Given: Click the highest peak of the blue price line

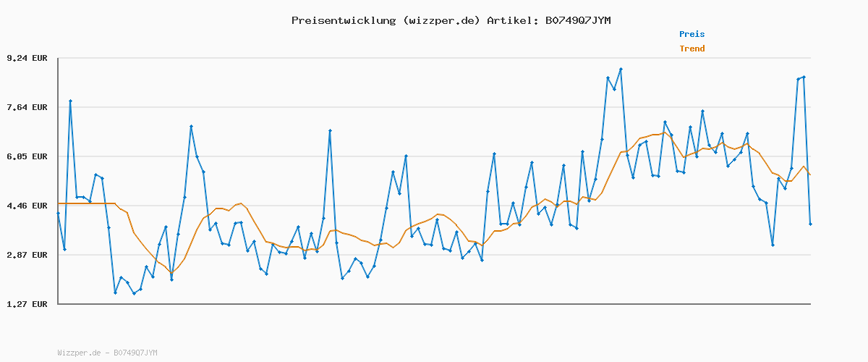Looking at the screenshot, I should click(621, 70).
